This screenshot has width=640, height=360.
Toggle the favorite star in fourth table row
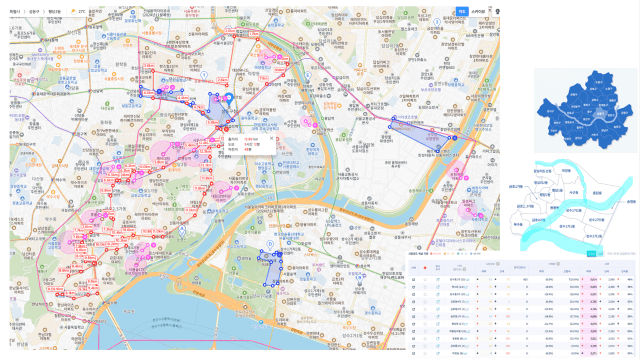point(425,302)
